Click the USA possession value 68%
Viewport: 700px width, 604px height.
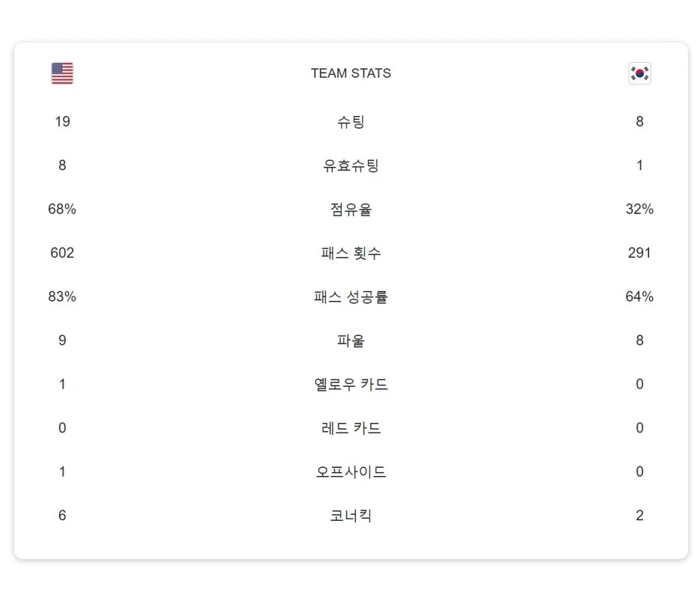[62, 209]
